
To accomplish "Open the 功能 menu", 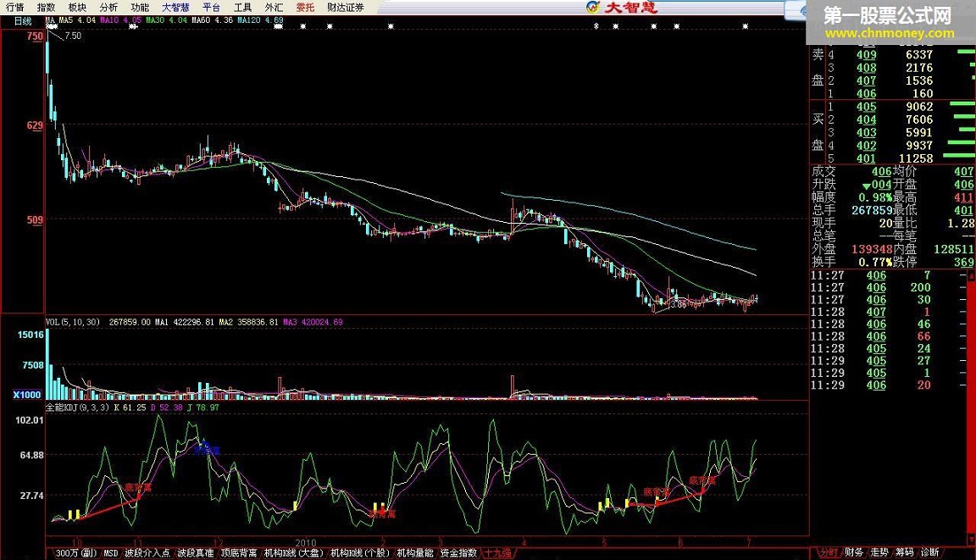I will click(140, 8).
